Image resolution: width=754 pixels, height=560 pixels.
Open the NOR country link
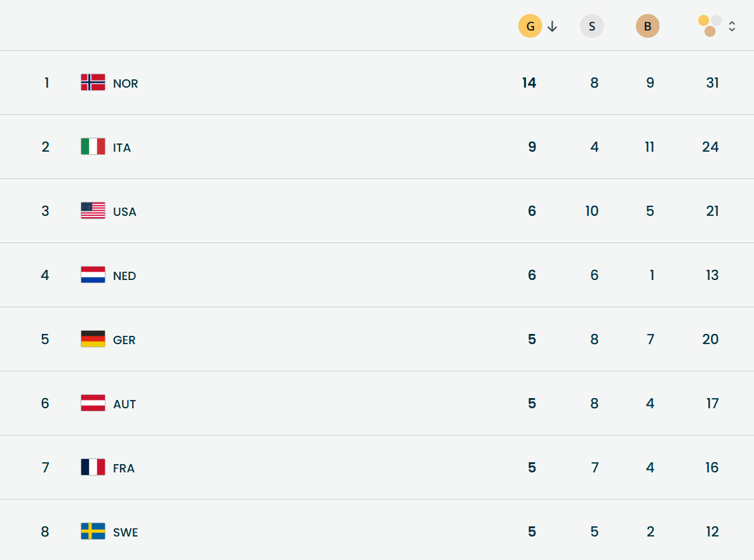coord(125,84)
